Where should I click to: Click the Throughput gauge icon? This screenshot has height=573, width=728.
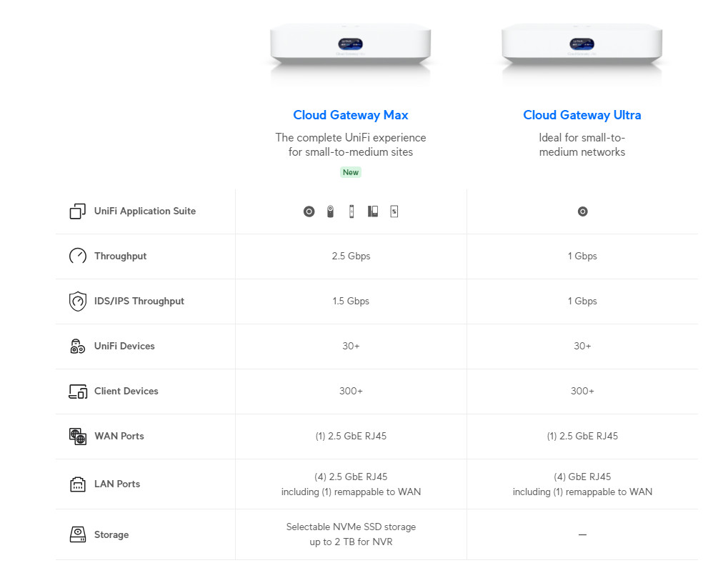pos(78,256)
